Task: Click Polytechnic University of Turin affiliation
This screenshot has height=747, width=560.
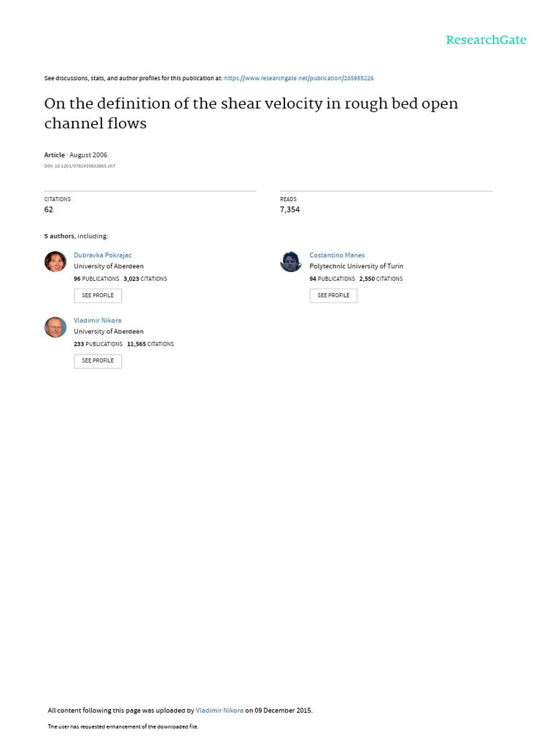Action: pyautogui.click(x=356, y=266)
